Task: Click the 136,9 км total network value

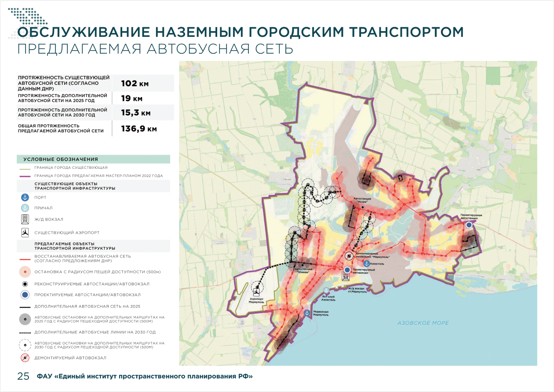Action: tap(139, 129)
